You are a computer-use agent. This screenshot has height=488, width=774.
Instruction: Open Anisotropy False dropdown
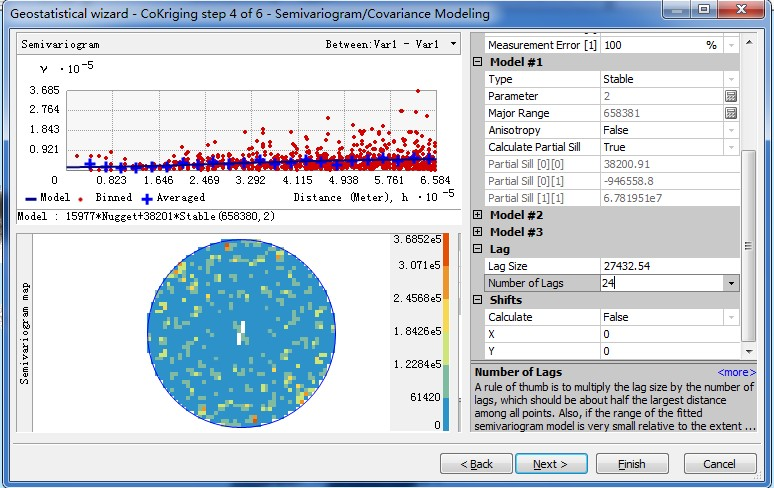(731, 130)
